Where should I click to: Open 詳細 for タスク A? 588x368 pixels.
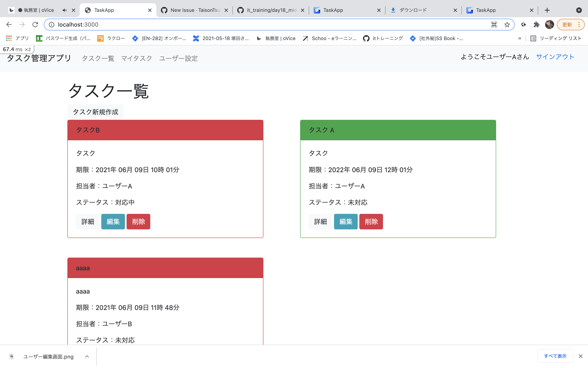pyautogui.click(x=321, y=221)
